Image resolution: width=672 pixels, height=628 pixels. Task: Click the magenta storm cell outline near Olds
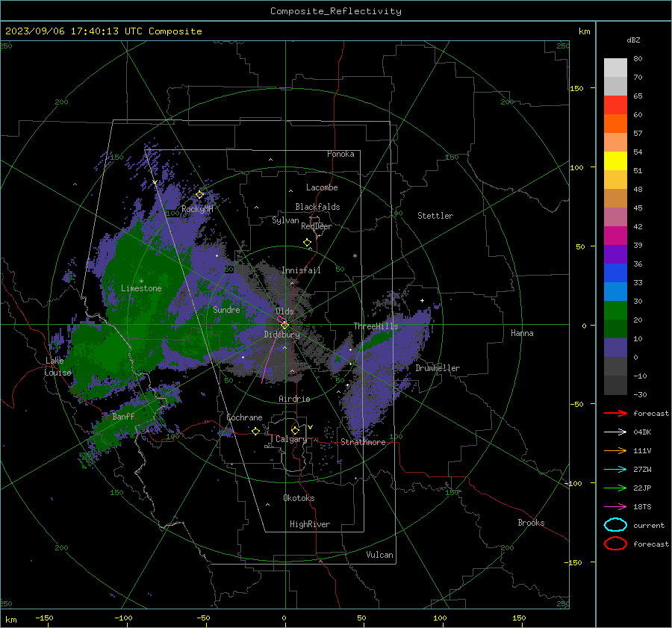pyautogui.click(x=282, y=320)
